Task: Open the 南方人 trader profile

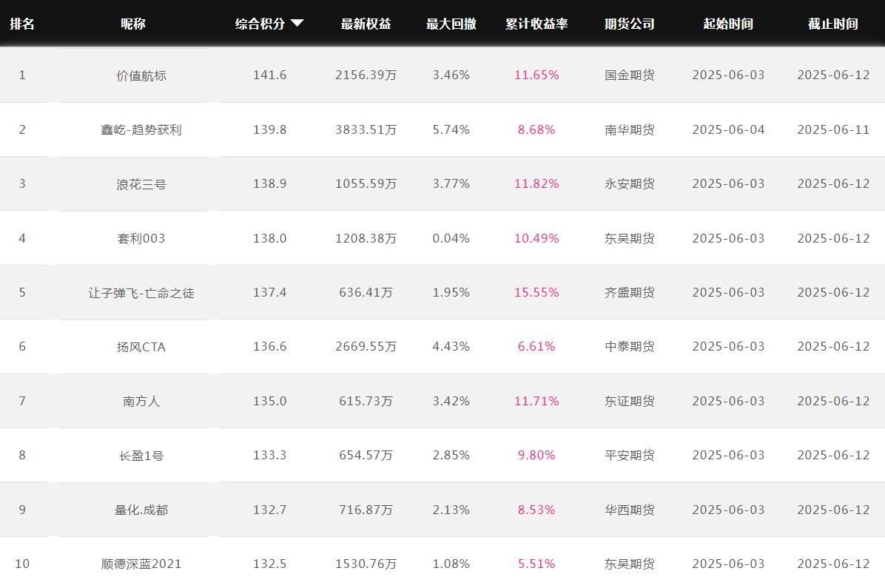Action: pos(141,401)
